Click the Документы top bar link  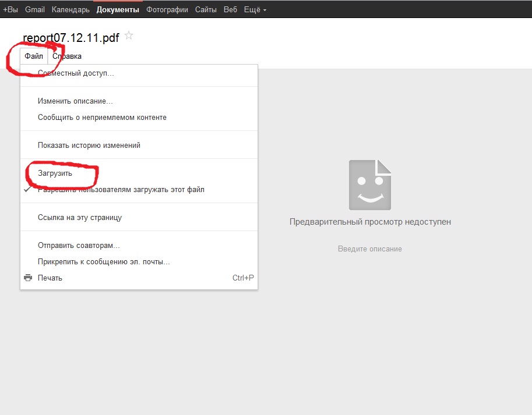[x=118, y=10]
